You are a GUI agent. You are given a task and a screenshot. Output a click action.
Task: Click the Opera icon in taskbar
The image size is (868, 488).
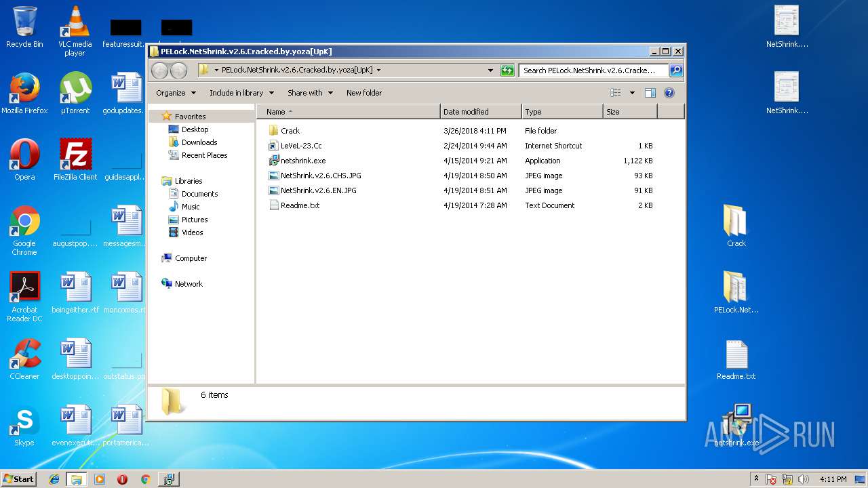pyautogui.click(x=122, y=479)
